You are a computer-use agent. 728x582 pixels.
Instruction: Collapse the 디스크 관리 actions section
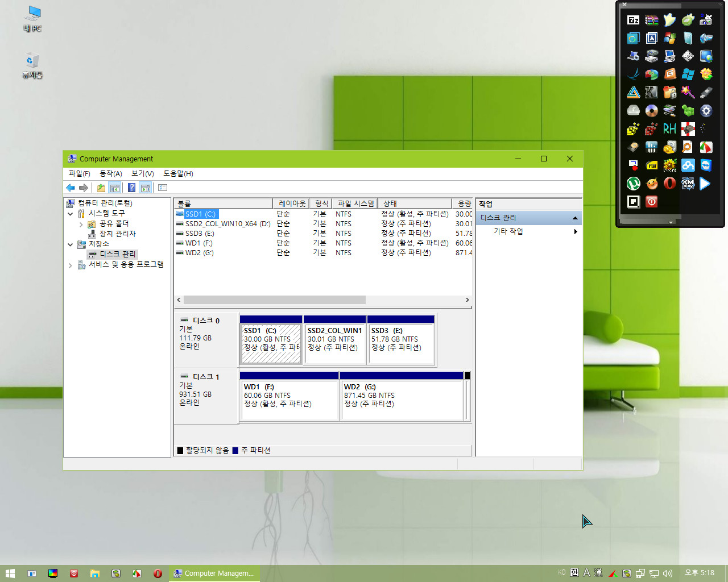tap(575, 218)
